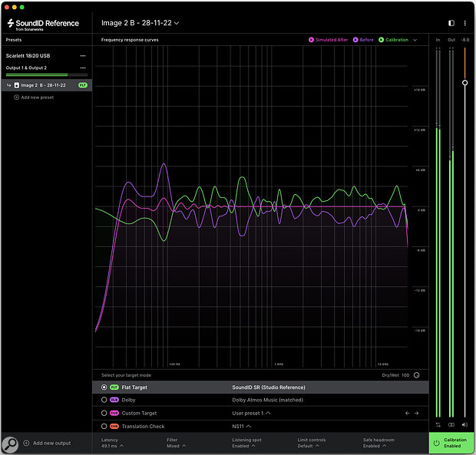Click the power icon in Calibration Enabled

point(436,443)
